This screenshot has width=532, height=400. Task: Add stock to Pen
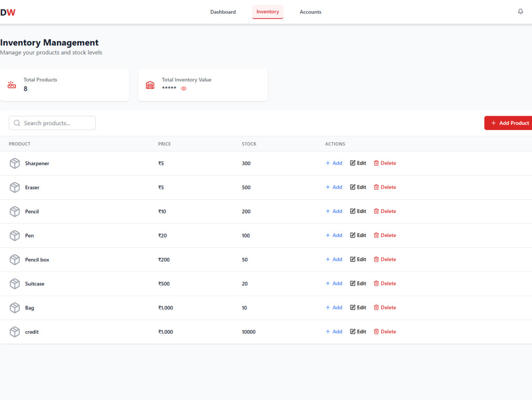[x=334, y=235]
